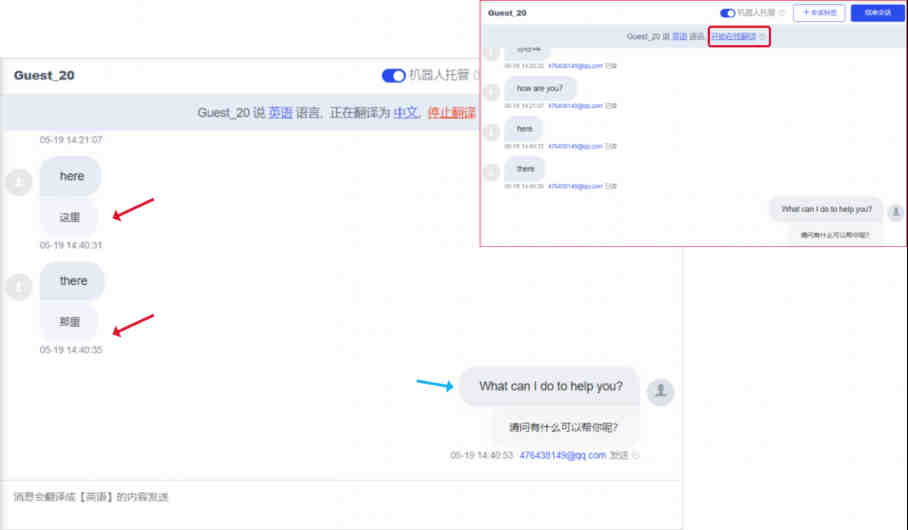The width and height of the screenshot is (908, 530).
Task: Click the 英语 language link in main banner
Action: 280,113
